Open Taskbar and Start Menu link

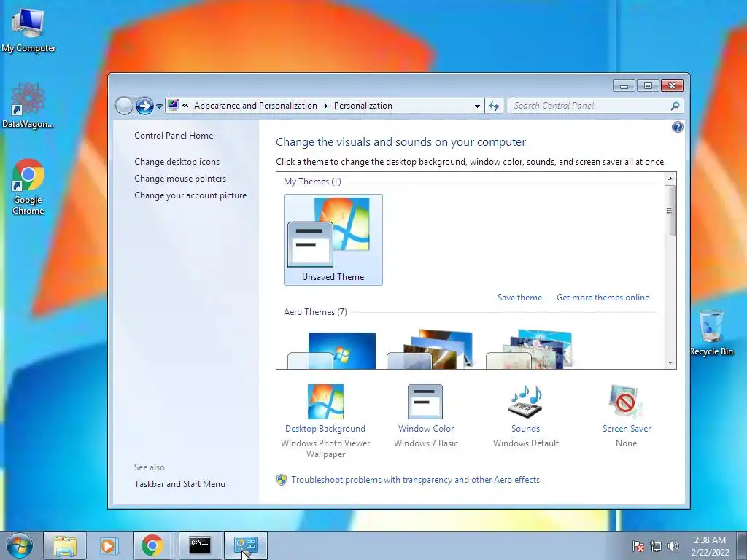(179, 484)
